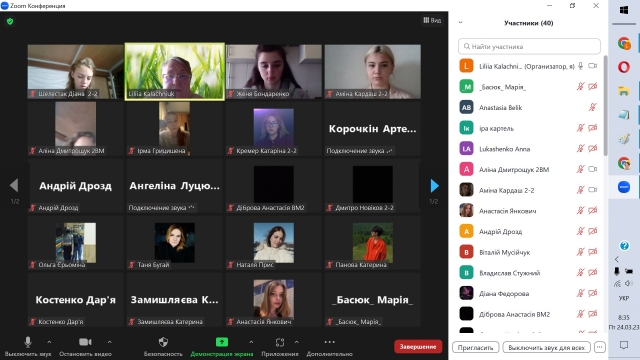The image size is (640, 360).
Task: Open Кремер Катаріна 2-2 tile
Action: click(x=274, y=129)
